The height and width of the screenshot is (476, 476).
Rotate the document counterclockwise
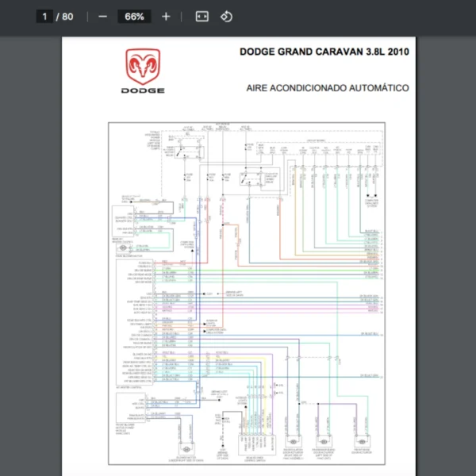click(x=226, y=17)
